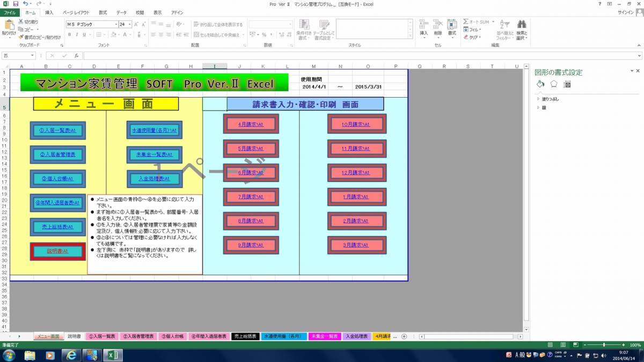Image resolution: width=644 pixels, height=362 pixels.
Task: Click the Format Painter (書式のコピー/貼り付け)
Action: pos(40,37)
